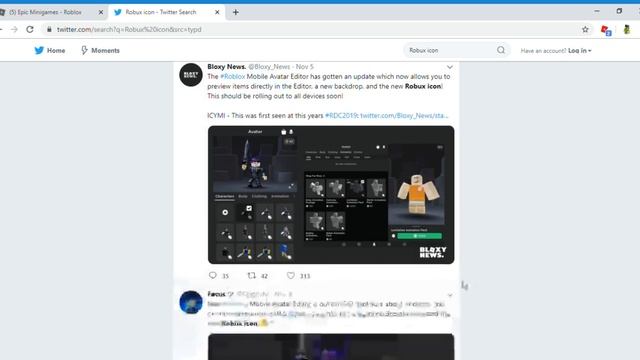Reply to the Bloxy News tweet
The height and width of the screenshot is (360, 640).
213,276
